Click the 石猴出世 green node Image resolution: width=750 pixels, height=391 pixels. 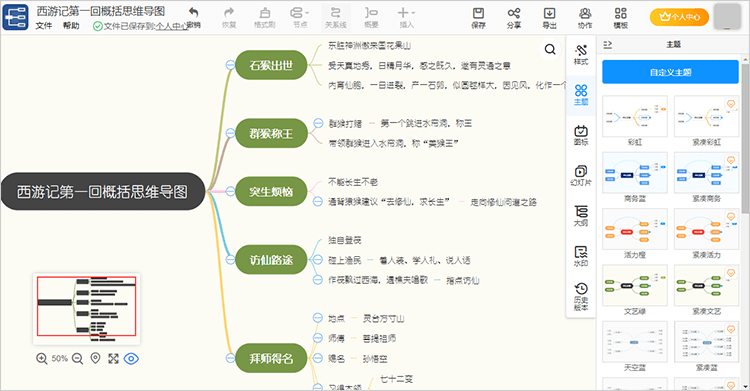[x=271, y=65]
